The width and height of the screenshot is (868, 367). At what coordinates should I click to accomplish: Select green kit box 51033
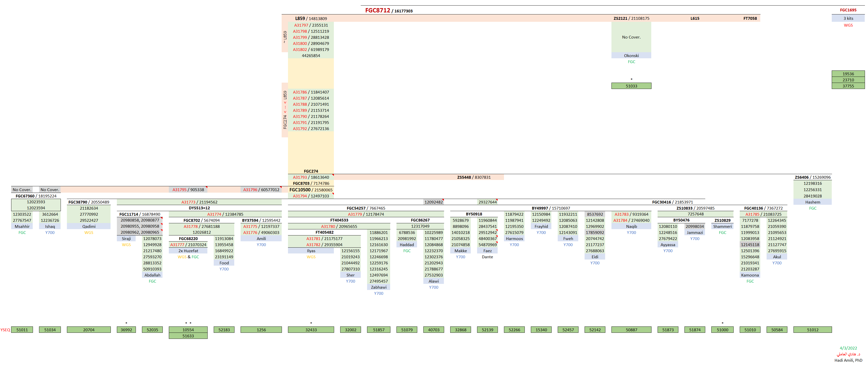pyautogui.click(x=631, y=86)
